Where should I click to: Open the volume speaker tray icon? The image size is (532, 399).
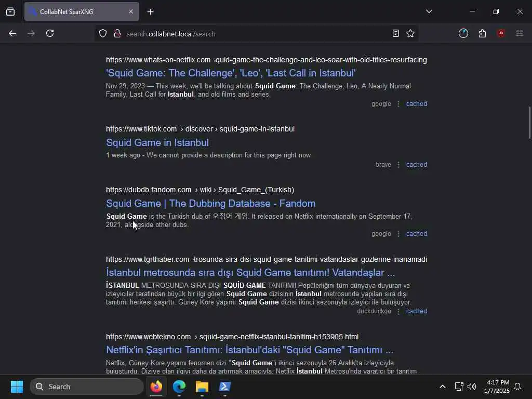472,387
